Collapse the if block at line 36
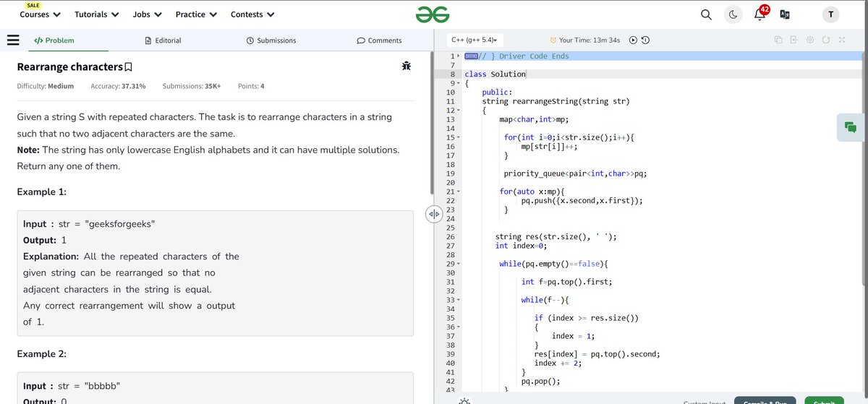The image size is (868, 404). coord(458,327)
